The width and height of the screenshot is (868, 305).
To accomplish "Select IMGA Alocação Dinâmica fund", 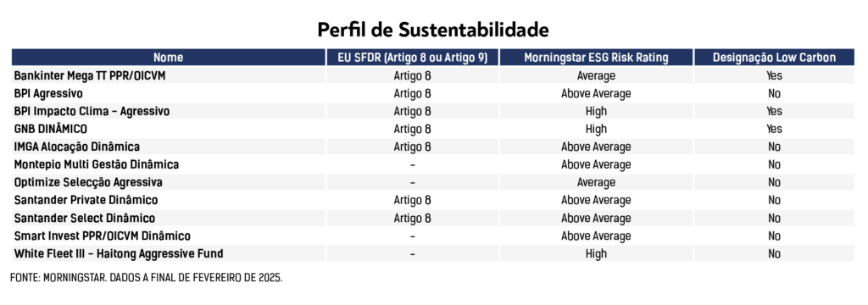I will [x=77, y=147].
